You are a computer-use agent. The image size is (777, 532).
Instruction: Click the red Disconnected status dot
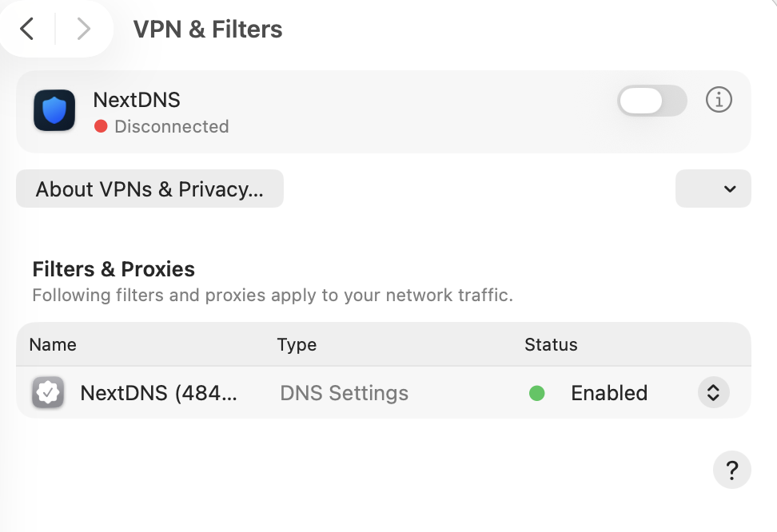click(x=101, y=126)
